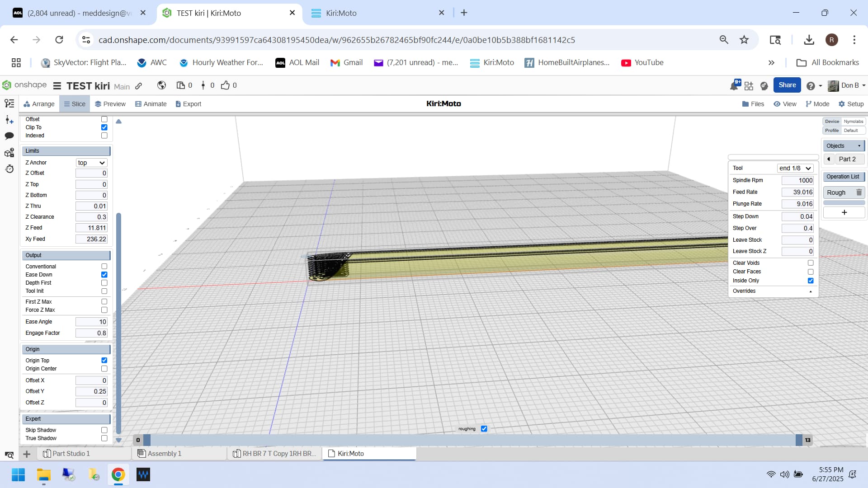This screenshot has height=488, width=868.
Task: Open the Onshape comments panel icon
Action: point(9,136)
